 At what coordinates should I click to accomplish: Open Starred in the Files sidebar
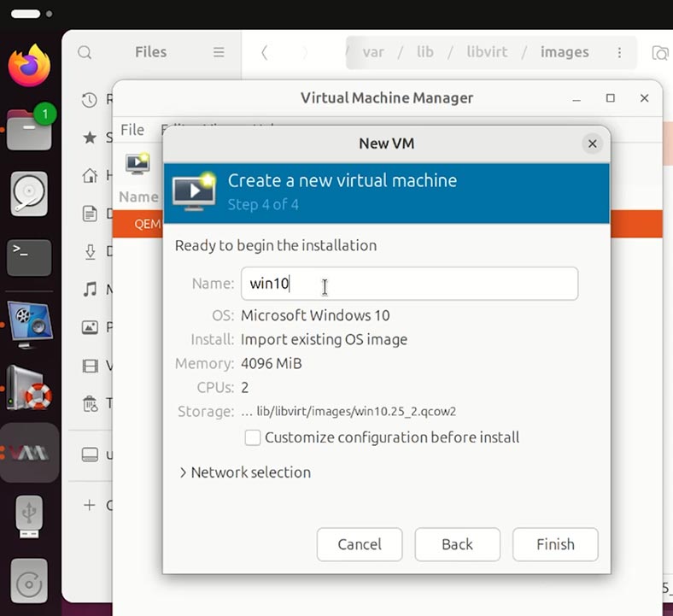point(90,138)
